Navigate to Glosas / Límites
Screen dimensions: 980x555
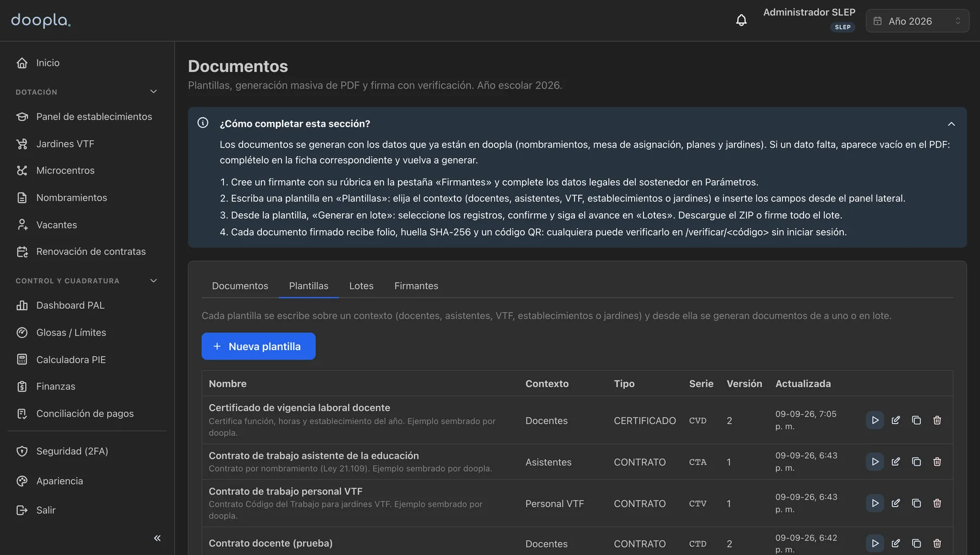pos(87,333)
